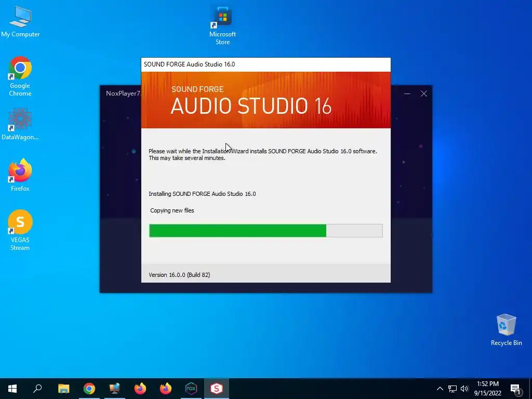Viewport: 532px width, 399px height.
Task: Click the NoxPlayer7 window title
Action: pos(123,94)
